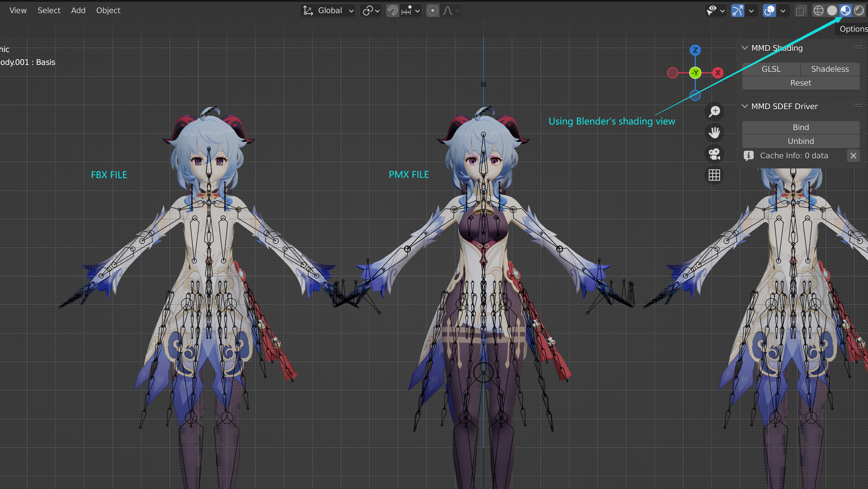The height and width of the screenshot is (489, 868).
Task: Open the Object menu
Action: (x=108, y=10)
